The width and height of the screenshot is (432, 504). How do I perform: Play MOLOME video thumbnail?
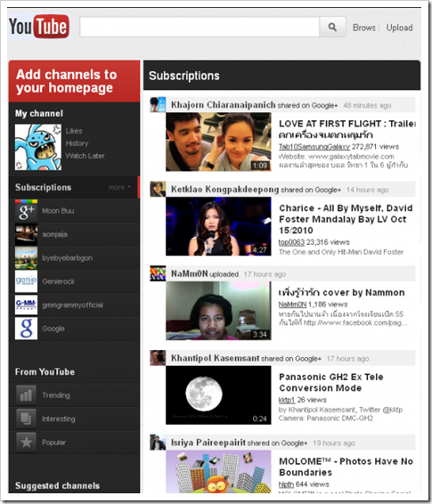[x=218, y=472]
